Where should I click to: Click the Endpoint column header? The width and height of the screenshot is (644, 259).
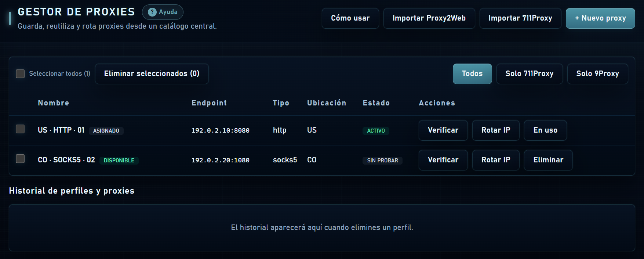coord(209,103)
